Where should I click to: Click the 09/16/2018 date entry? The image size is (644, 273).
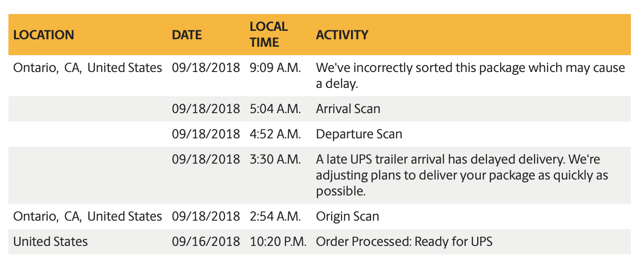click(x=206, y=242)
